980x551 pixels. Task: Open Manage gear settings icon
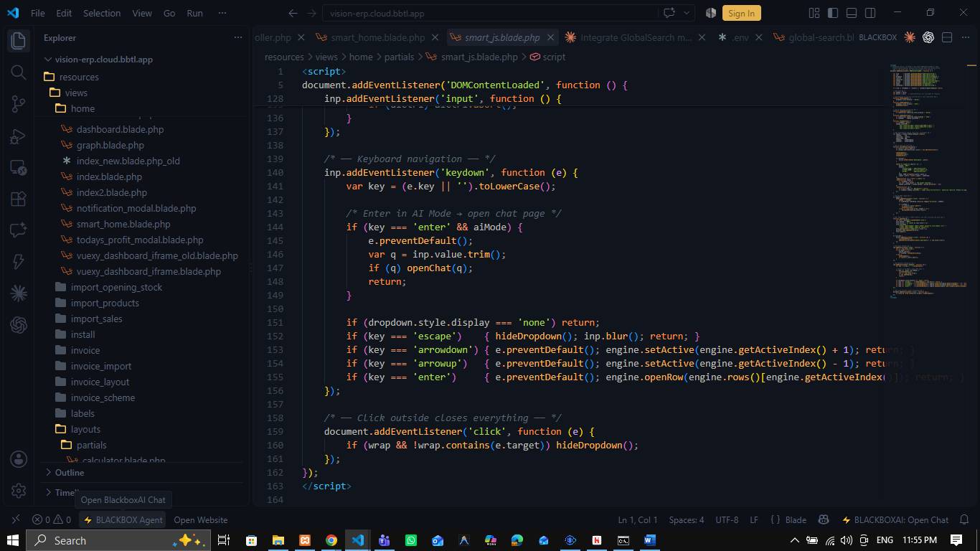click(x=19, y=491)
